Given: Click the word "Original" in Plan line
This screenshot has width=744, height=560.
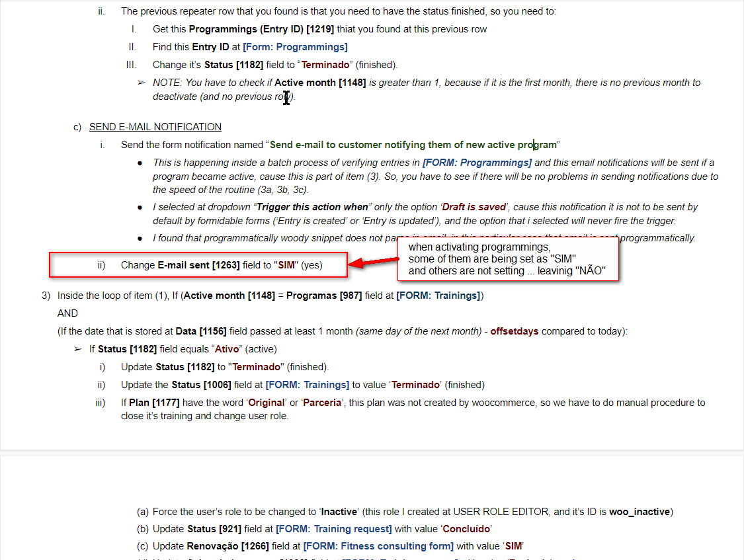Looking at the screenshot, I should (267, 403).
